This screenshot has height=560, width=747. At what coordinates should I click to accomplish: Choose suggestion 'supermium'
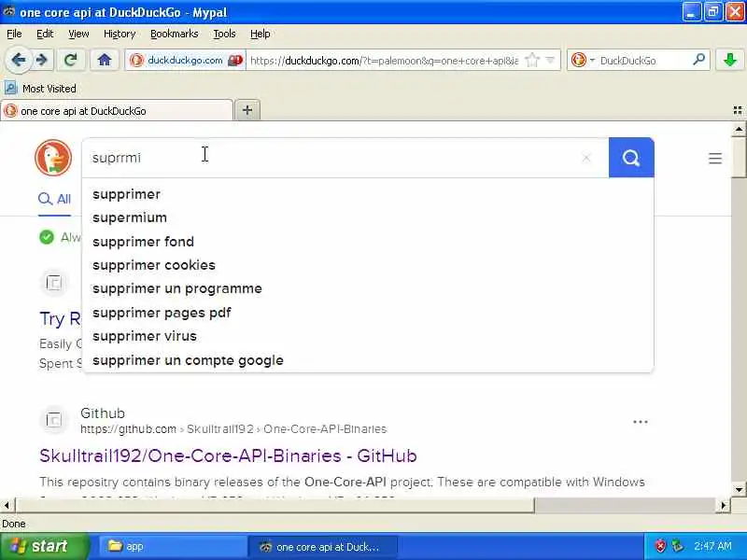(x=368, y=217)
